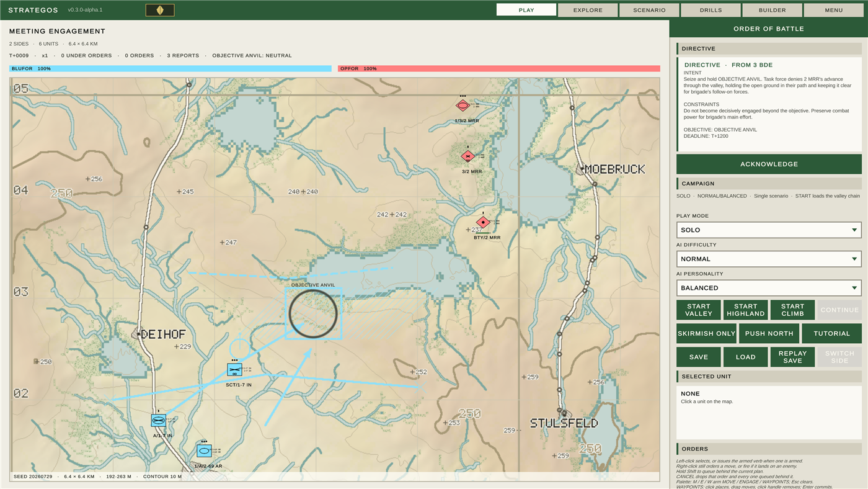
Task: Switch to the Scenario tab
Action: [x=649, y=10]
